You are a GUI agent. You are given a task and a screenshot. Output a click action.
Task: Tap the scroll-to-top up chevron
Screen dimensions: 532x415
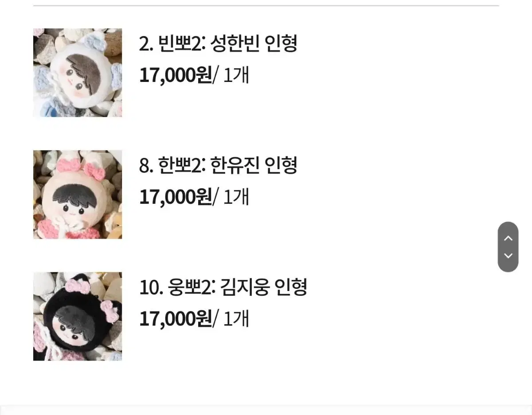coord(508,238)
